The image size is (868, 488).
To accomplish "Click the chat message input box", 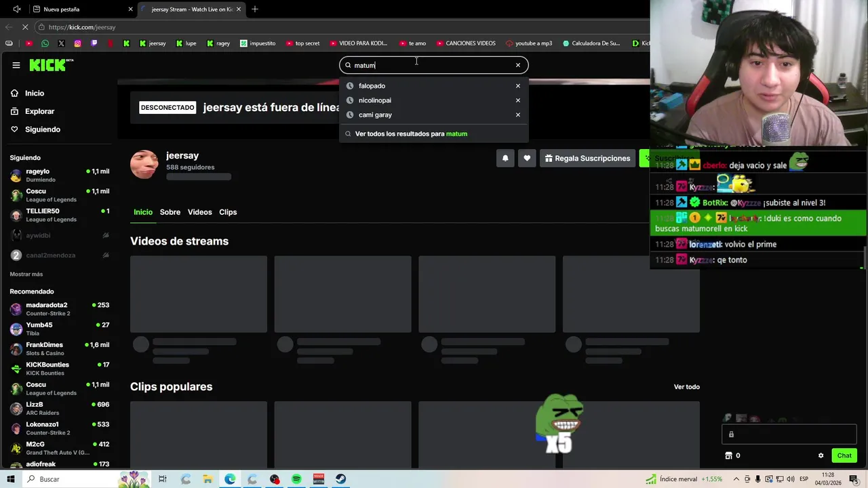I will [x=789, y=434].
